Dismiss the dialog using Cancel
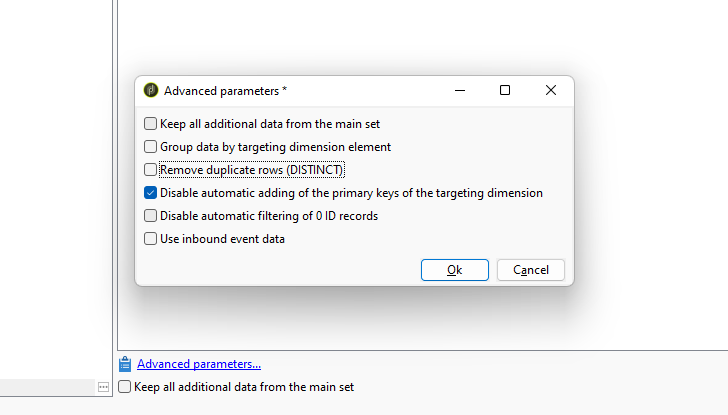The width and height of the screenshot is (728, 415). [x=531, y=270]
